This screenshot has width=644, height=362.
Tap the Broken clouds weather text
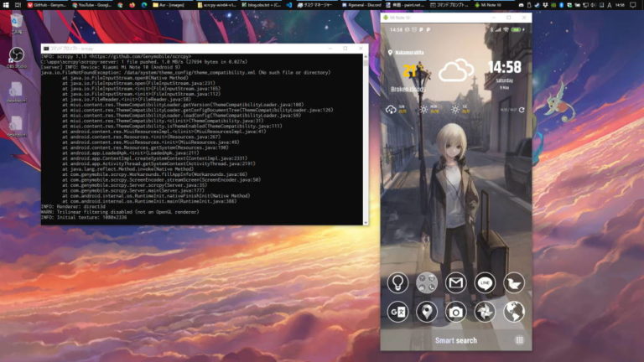point(408,89)
